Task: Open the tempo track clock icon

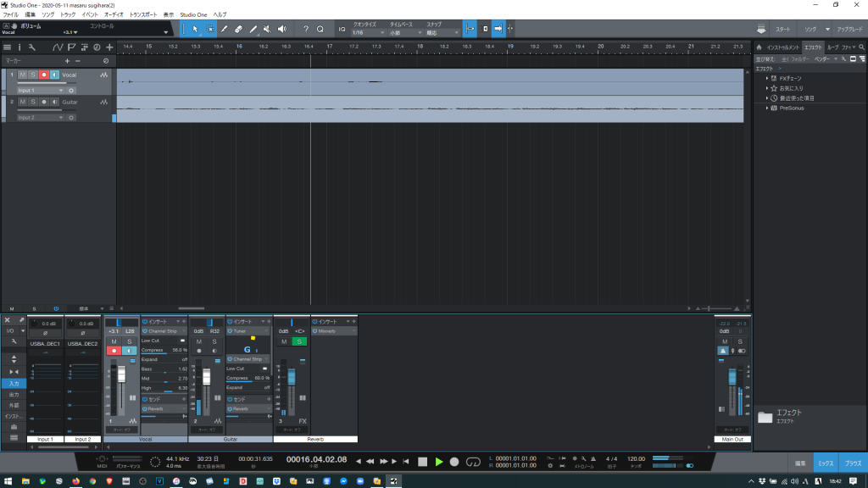Action: tap(97, 47)
